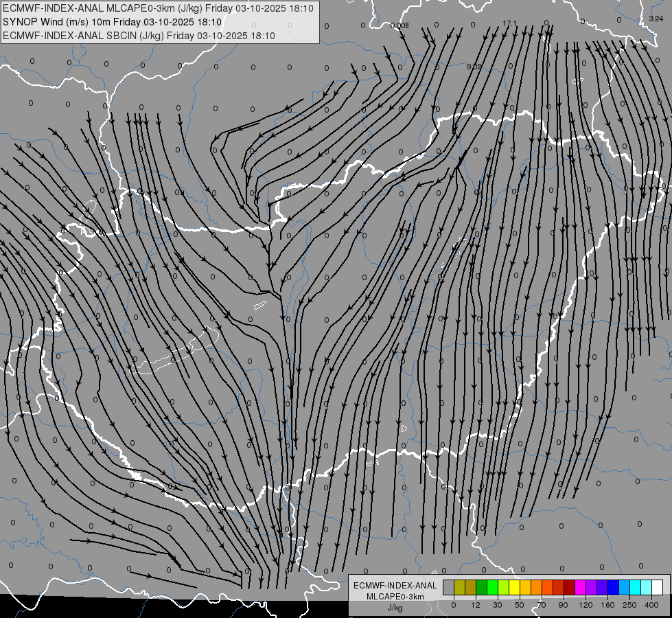Click the 9.02 grid value on the map
672x618 pixels.
coord(474,67)
